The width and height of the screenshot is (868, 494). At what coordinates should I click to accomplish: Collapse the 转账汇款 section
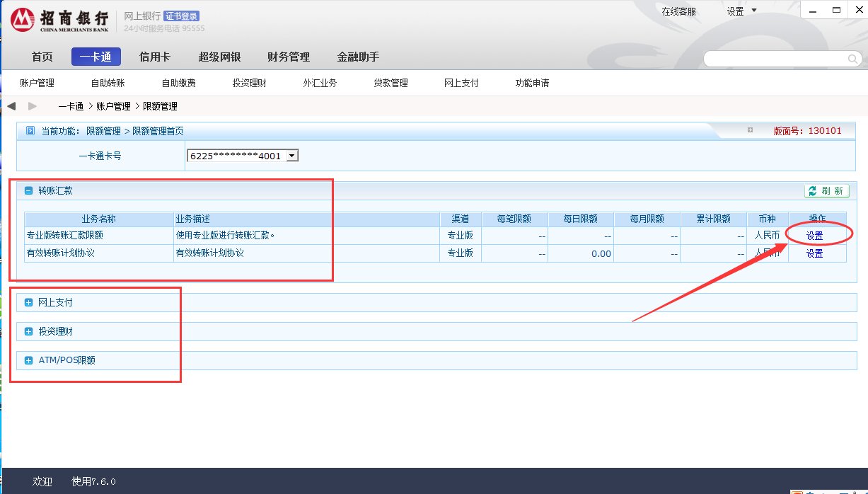[29, 190]
